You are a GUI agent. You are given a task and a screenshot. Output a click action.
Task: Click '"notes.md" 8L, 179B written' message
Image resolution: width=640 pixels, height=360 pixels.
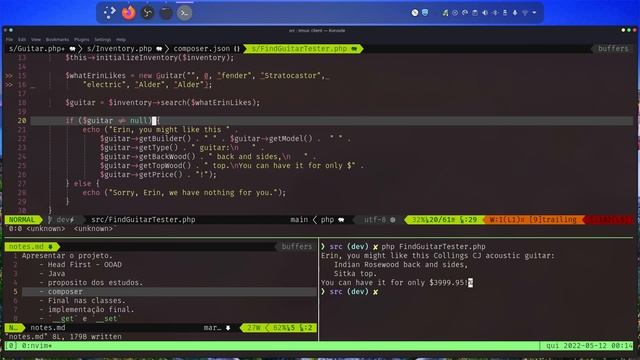click(x=63, y=337)
